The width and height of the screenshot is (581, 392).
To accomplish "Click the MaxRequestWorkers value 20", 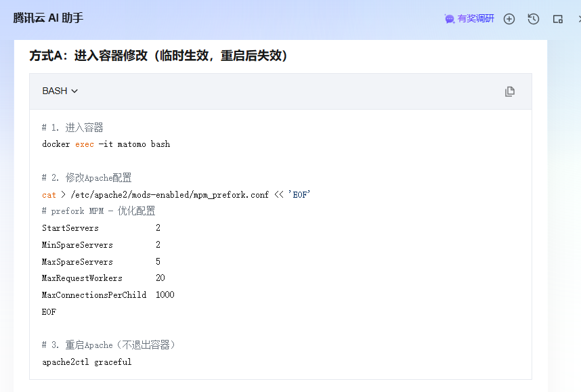I will (160, 278).
